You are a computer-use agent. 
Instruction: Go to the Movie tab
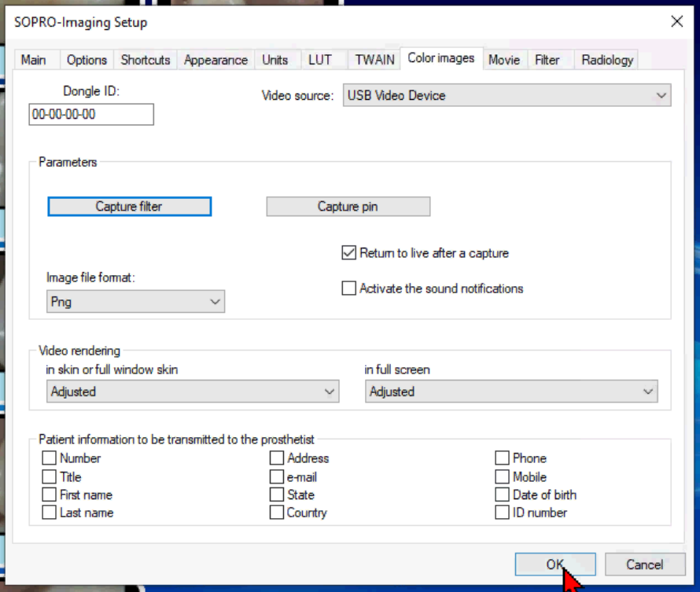(504, 60)
